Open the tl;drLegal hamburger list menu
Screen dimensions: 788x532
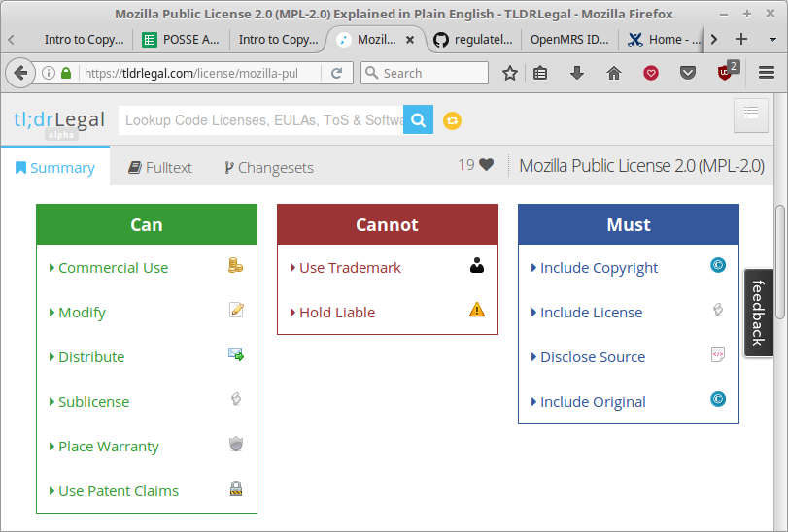pos(751,116)
